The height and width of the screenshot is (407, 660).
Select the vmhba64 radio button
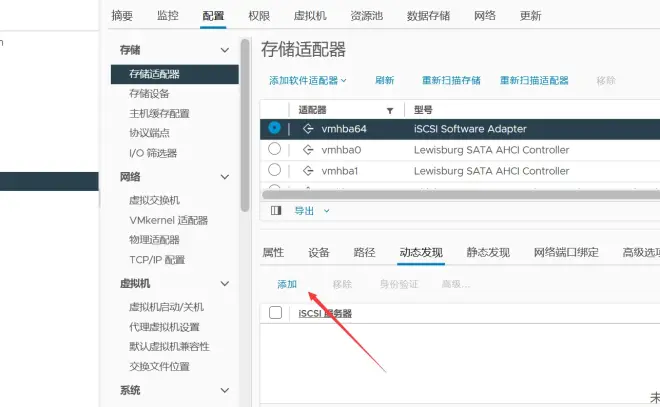[275, 129]
